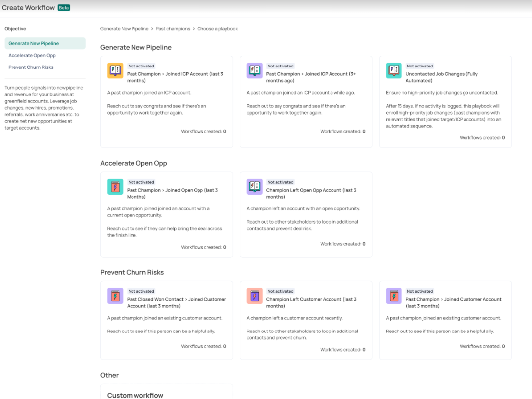
Task: Open Past Champion Joined Open Opp (last 3 Months) title
Action: pos(172,194)
